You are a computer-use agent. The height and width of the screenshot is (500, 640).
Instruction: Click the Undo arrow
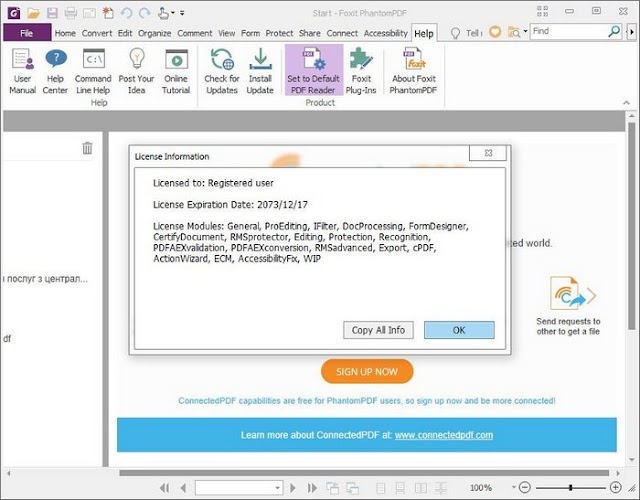click(x=126, y=13)
